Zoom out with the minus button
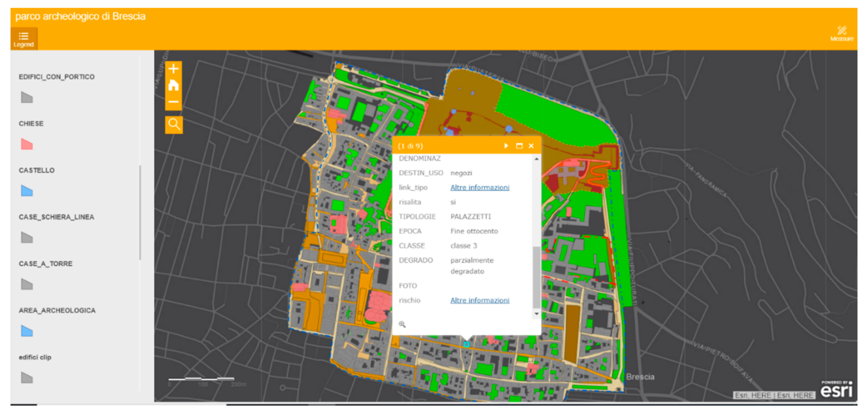 point(174,102)
